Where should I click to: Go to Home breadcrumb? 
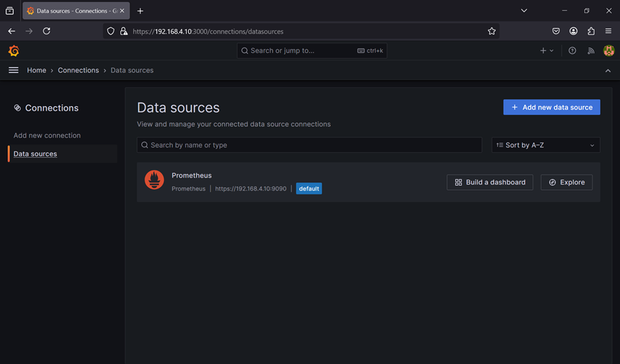click(37, 70)
